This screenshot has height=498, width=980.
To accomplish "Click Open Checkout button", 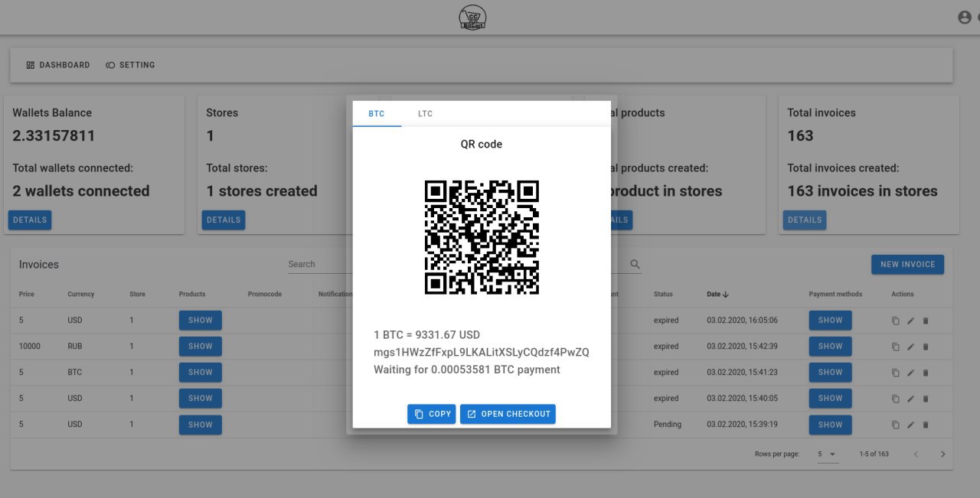I will (508, 414).
